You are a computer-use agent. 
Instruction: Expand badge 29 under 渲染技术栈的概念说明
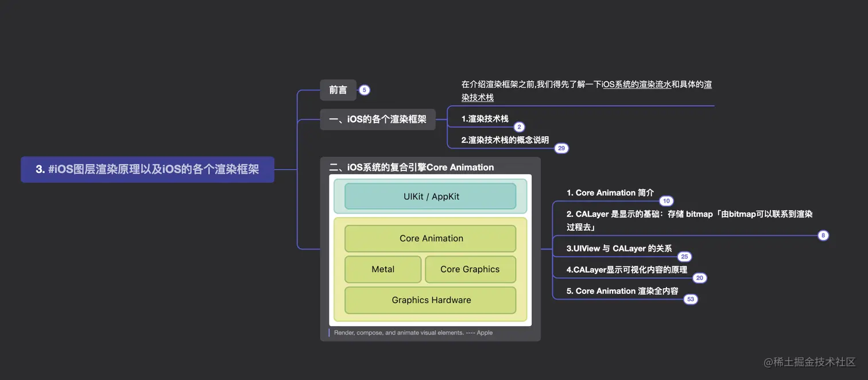[x=561, y=148]
